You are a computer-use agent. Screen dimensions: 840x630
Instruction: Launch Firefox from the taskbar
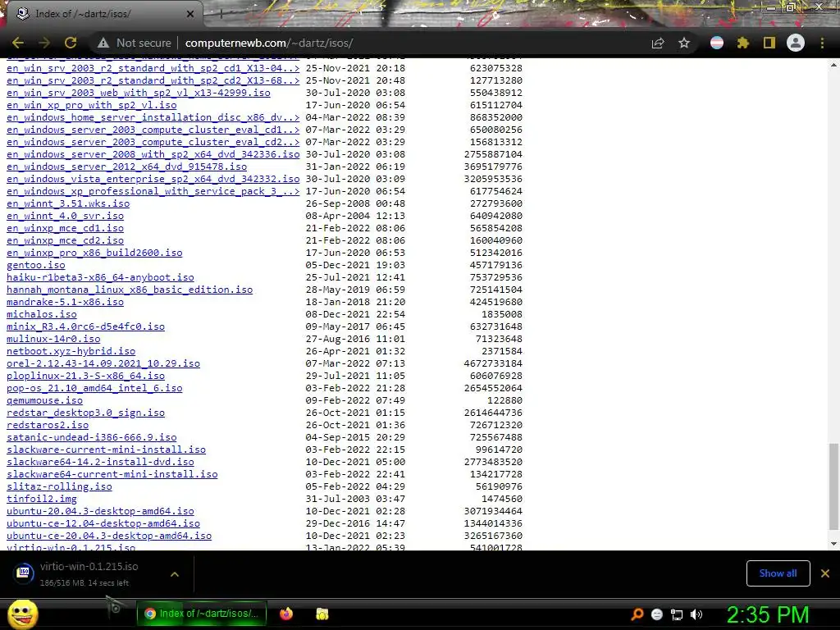[x=286, y=614]
